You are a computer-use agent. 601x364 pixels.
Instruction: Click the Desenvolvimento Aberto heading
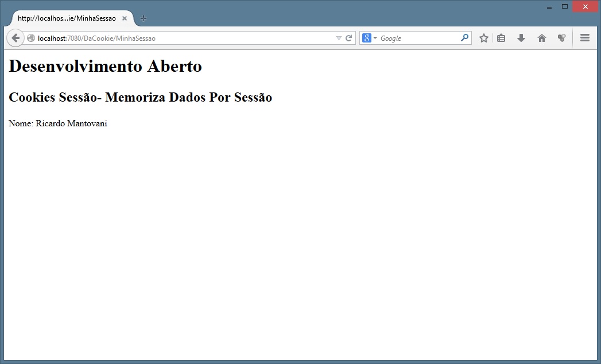tap(106, 67)
